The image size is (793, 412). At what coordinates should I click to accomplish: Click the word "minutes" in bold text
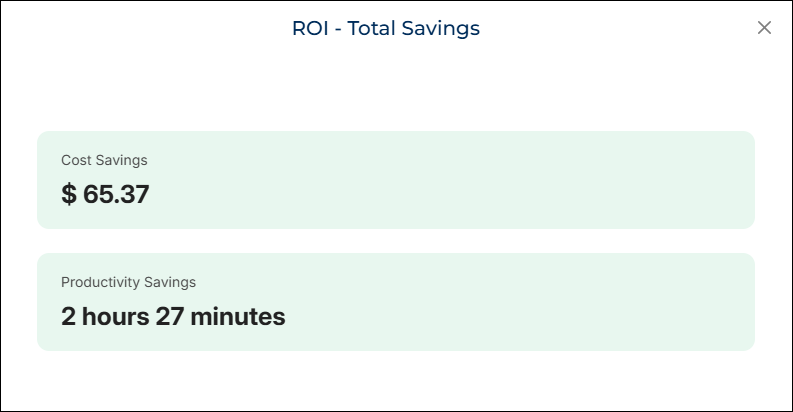(x=237, y=317)
